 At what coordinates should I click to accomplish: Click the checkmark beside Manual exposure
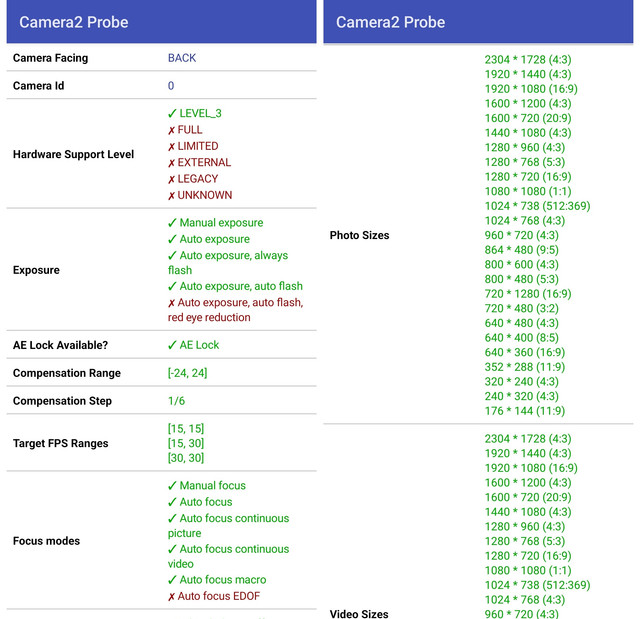(172, 223)
